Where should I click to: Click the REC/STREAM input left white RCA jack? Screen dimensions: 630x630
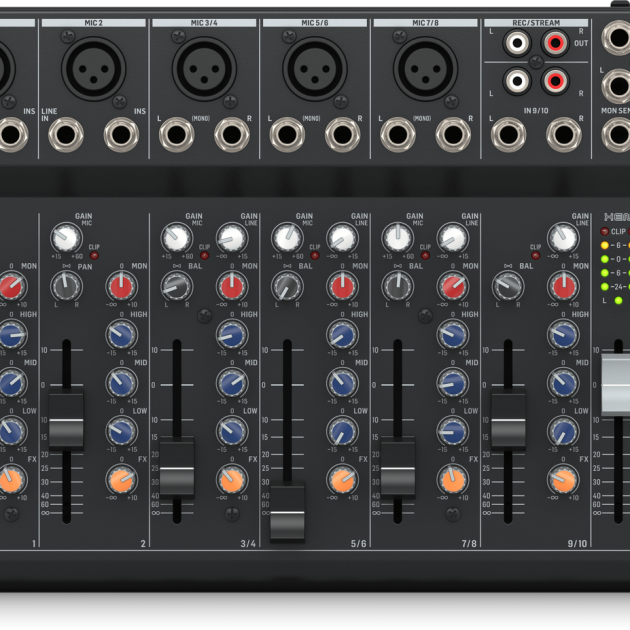517,82
